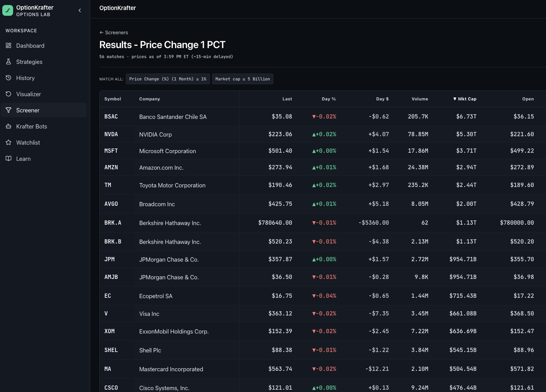Sort by the Day $ column
Viewport: 546px width, 392px height.
pos(382,99)
